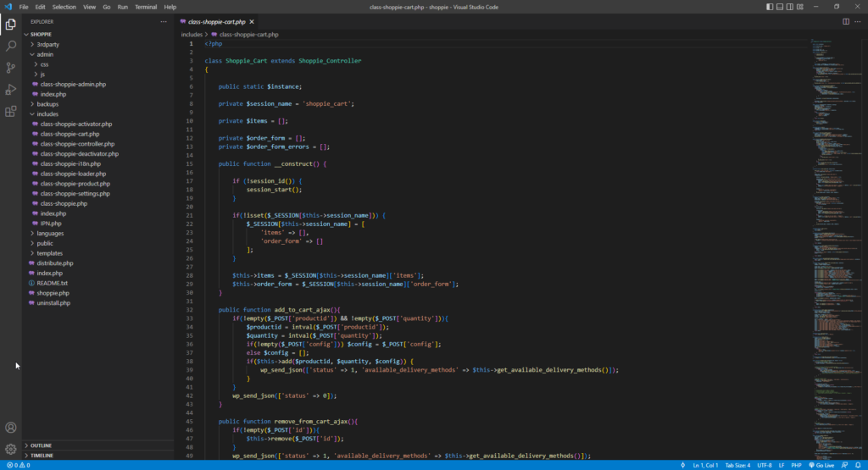Click the Go Live status button
The image size is (868, 470).
point(821,465)
